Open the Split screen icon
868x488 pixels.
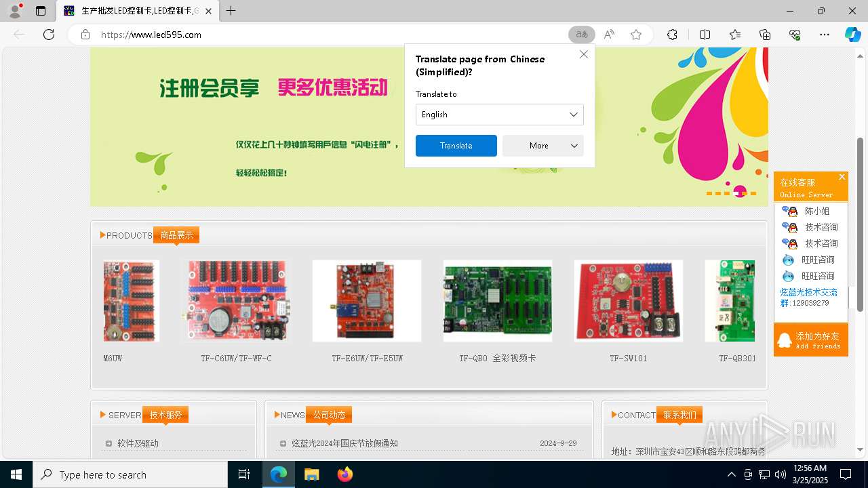point(705,35)
